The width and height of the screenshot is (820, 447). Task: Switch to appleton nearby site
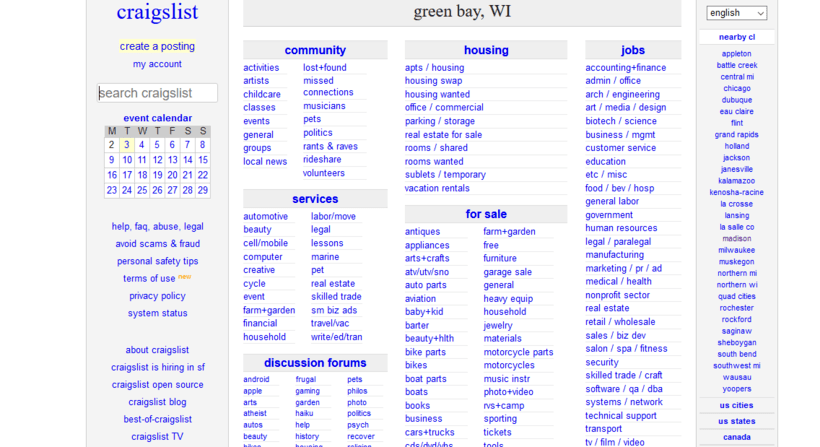pyautogui.click(x=736, y=54)
